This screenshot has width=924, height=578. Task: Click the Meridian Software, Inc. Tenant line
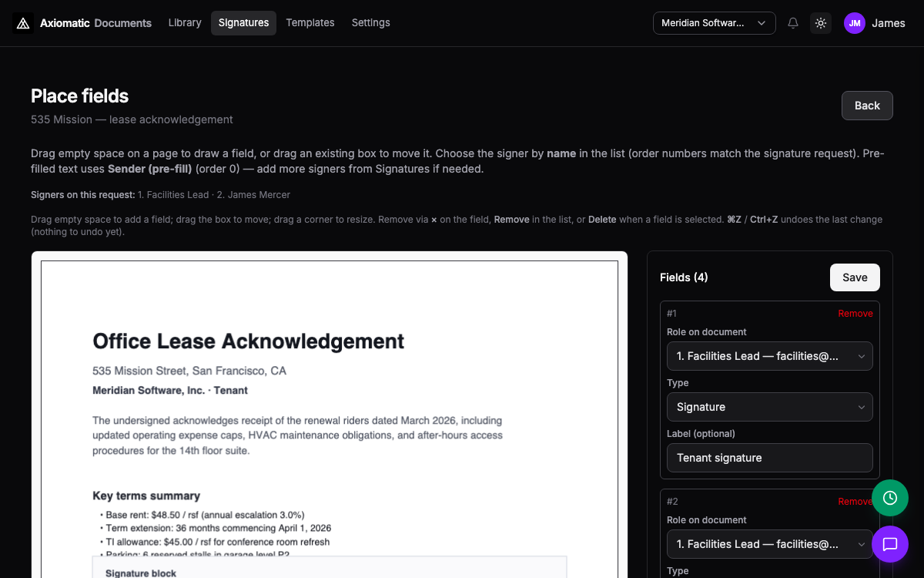pyautogui.click(x=170, y=391)
